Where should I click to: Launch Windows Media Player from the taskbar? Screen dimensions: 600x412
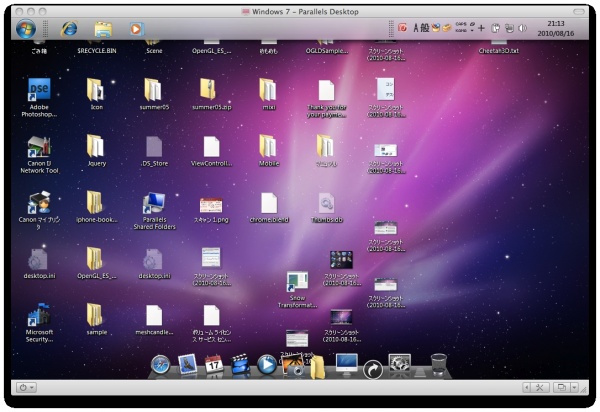(136, 29)
